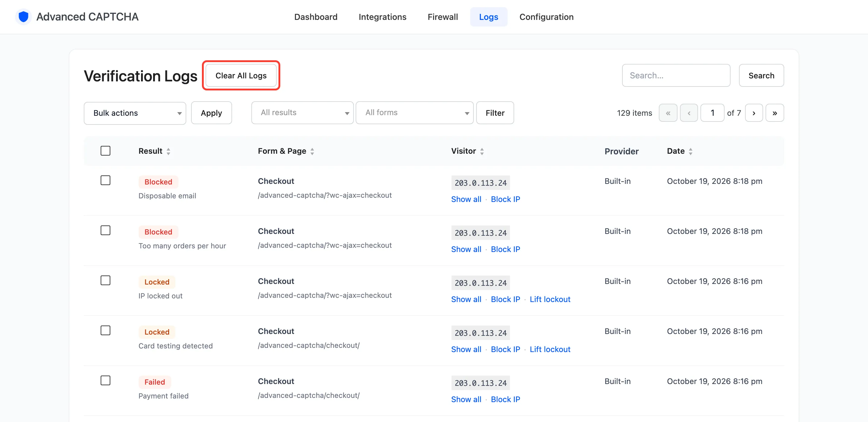The width and height of the screenshot is (868, 422).
Task: Click the Advanced CAPTCHA shield logo
Action: pos(23,17)
